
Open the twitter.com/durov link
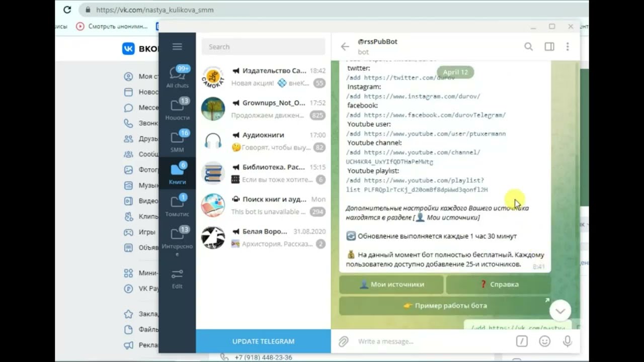point(409,78)
